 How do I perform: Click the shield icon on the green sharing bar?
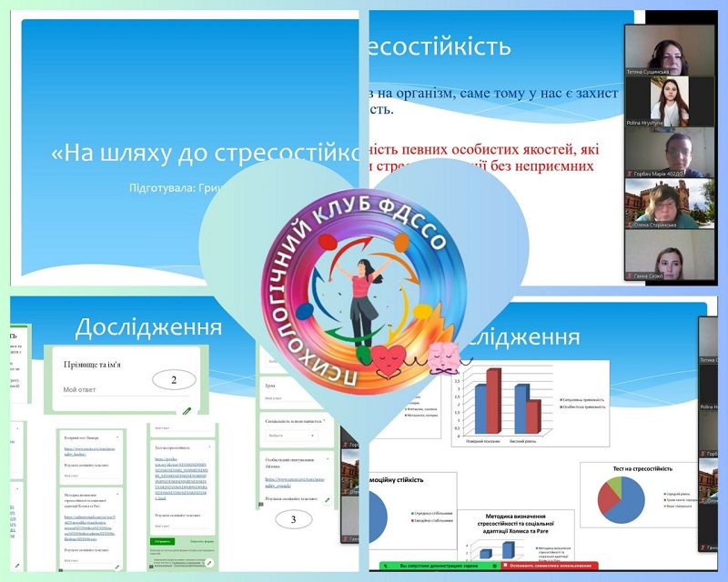tap(494, 566)
